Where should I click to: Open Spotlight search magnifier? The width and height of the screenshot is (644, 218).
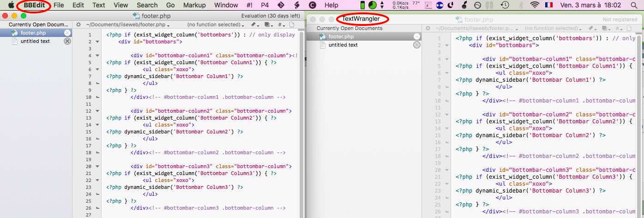[633, 5]
